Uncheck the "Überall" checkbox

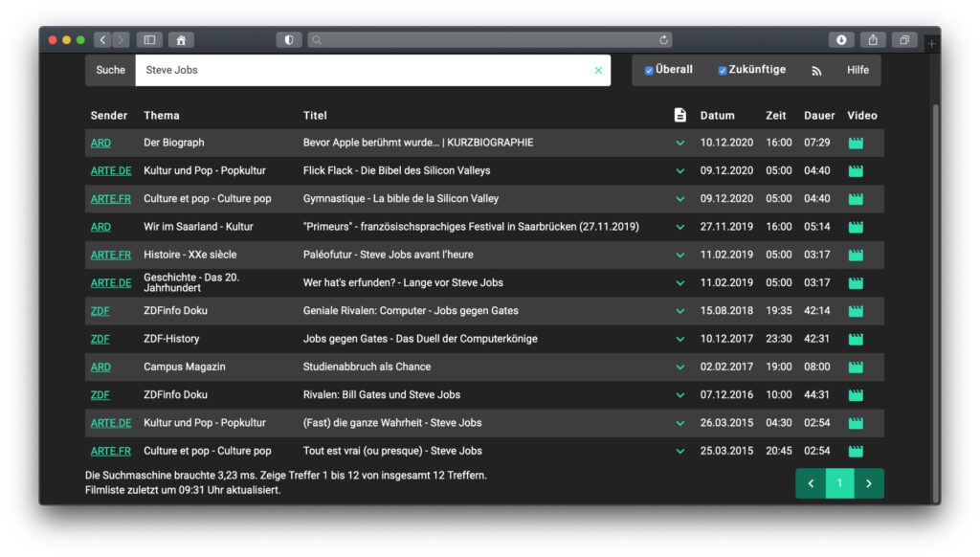[x=648, y=69]
